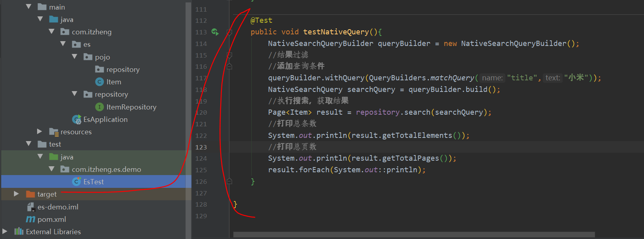Image resolution: width=644 pixels, height=239 pixels.
Task: Collapse the test folder arrow
Action: tap(29, 144)
